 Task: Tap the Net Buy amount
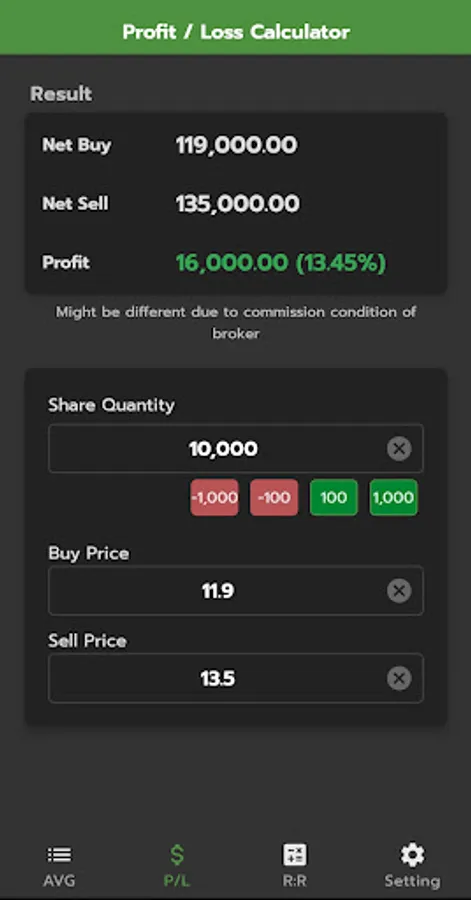point(236,145)
